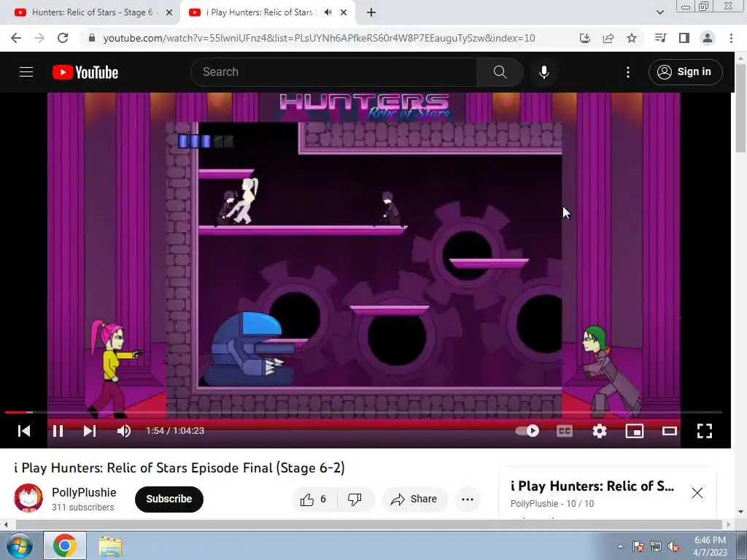Open Chrome side panel
The height and width of the screenshot is (560, 747).
pyautogui.click(x=684, y=38)
